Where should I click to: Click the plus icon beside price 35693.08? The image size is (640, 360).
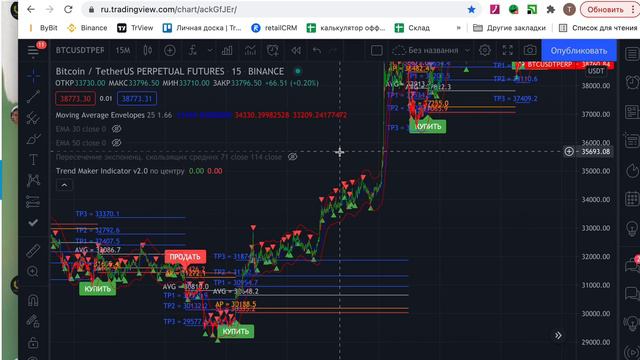coord(569,151)
